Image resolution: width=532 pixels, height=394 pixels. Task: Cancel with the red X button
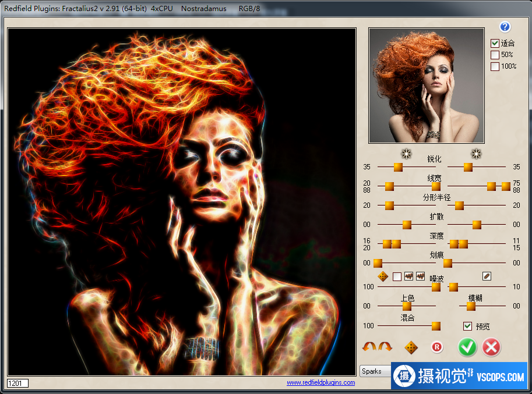491,347
